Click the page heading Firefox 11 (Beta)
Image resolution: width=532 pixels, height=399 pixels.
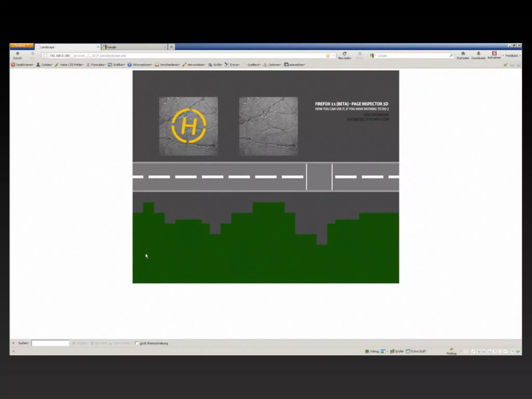click(x=352, y=104)
